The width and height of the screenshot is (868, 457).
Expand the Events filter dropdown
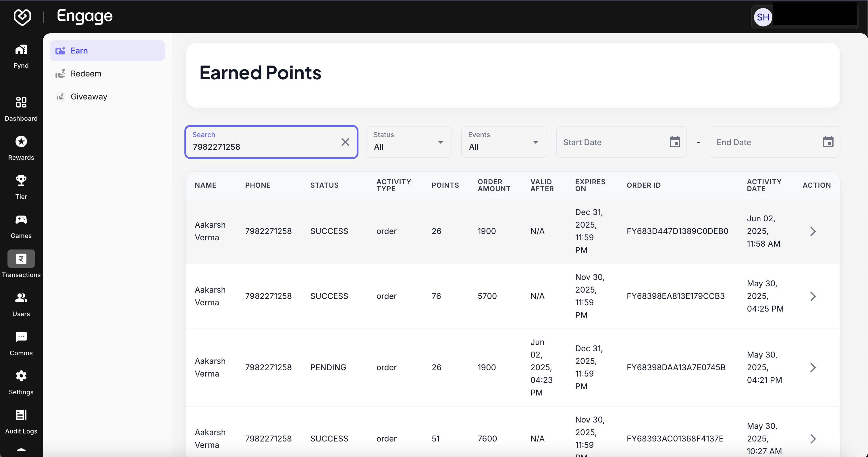504,142
